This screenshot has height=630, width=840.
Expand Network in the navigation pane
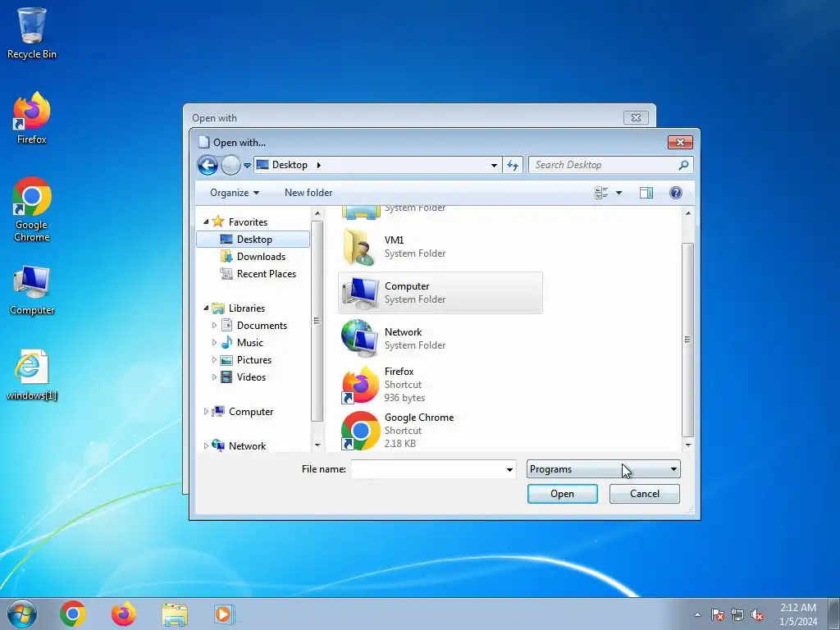coord(206,445)
